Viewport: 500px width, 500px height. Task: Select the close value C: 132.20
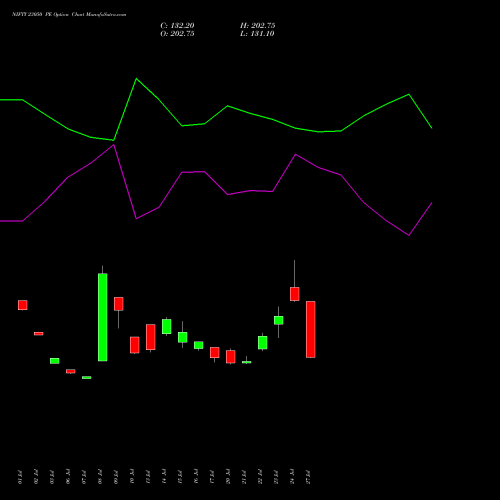177,26
